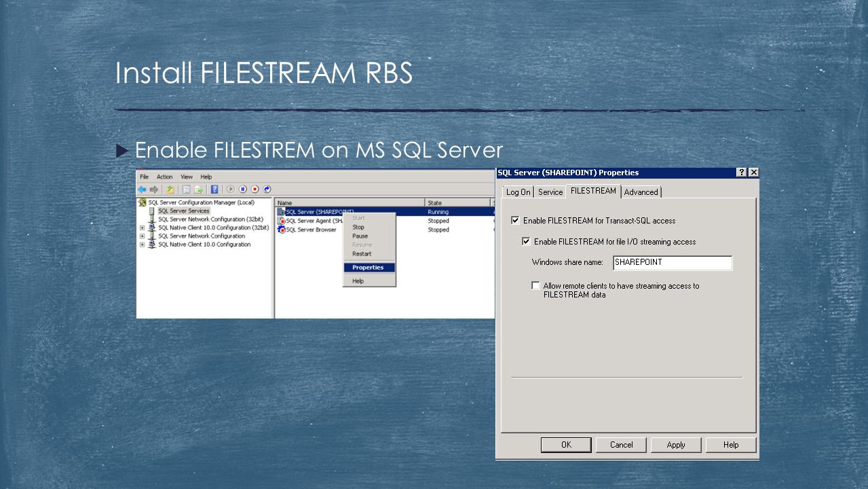
Task: Click the Name column header
Action: pos(350,202)
